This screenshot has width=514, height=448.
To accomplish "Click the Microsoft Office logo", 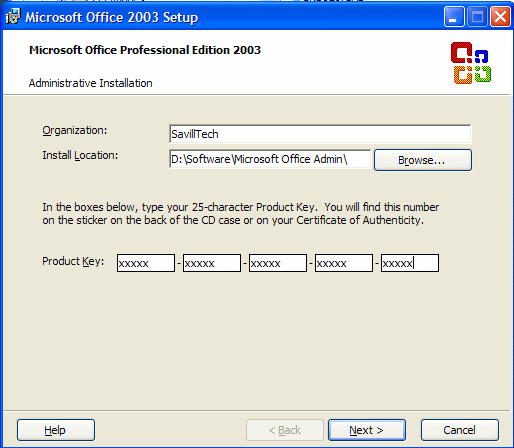I will click(471, 63).
